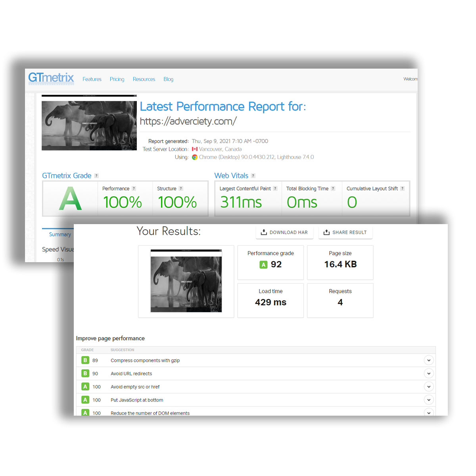Visit the Blog from the top navigation
476x476 pixels.
pos(168,79)
